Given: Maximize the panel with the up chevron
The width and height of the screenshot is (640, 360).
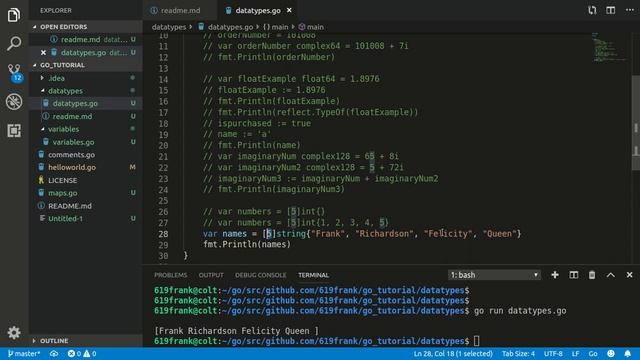Looking at the screenshot, I should point(611,275).
